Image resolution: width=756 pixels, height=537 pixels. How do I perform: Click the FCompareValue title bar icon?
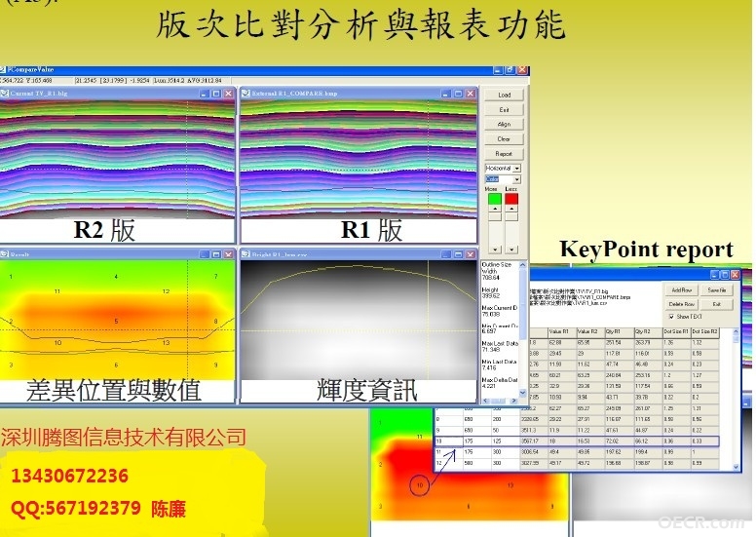point(3,70)
